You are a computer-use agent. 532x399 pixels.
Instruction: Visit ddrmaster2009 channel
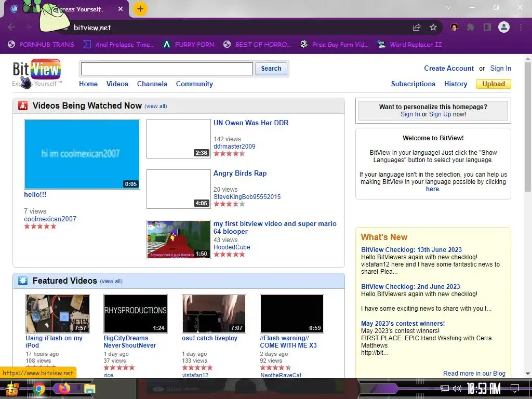click(x=234, y=146)
